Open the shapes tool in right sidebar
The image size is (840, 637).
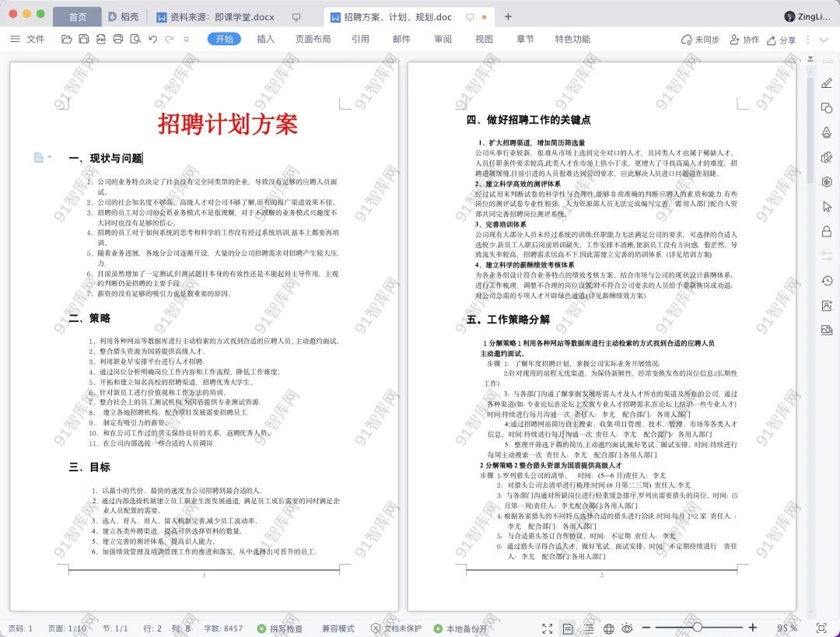(827, 108)
